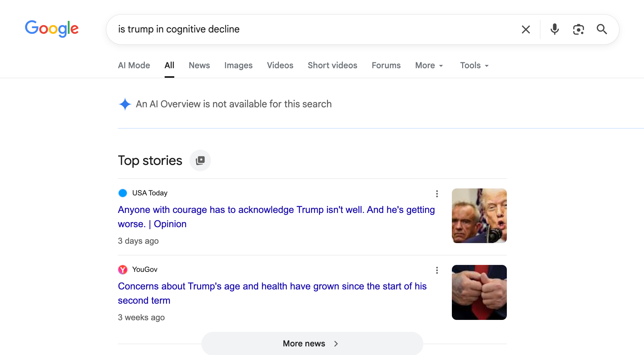Expand the Tools dropdown
Screen dimensions: 644x355
pos(474,66)
